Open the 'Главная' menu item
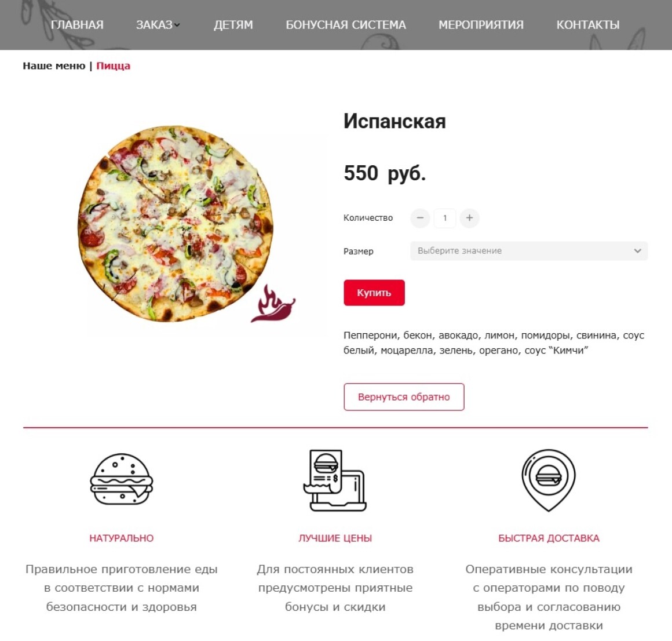The height and width of the screenshot is (641, 672). pos(77,25)
